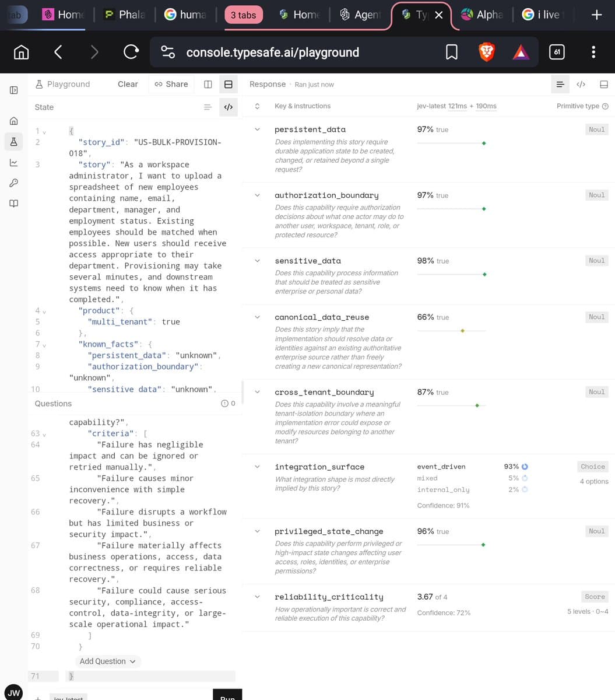The height and width of the screenshot is (700, 615).
Task: Click persistent_data confidence marker at 97%
Action: (x=484, y=143)
